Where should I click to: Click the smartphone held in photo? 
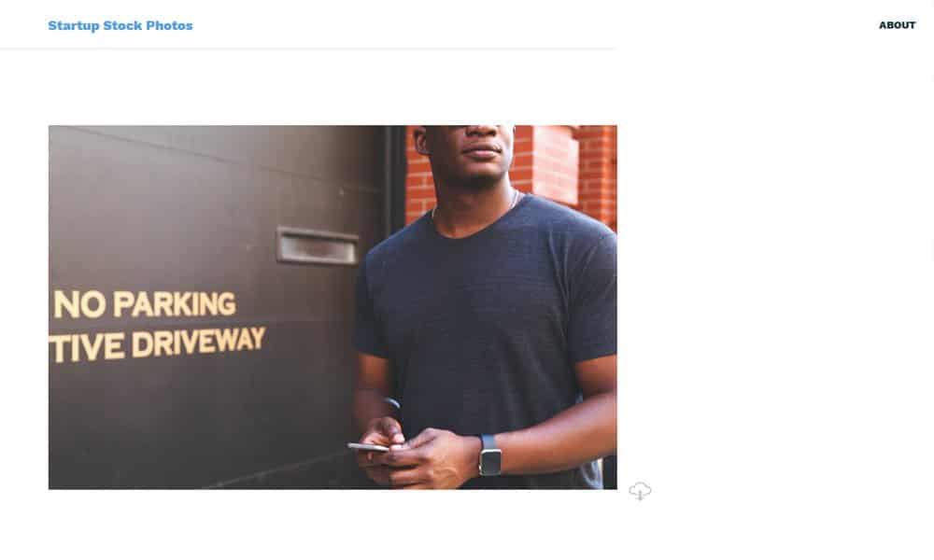(x=368, y=447)
